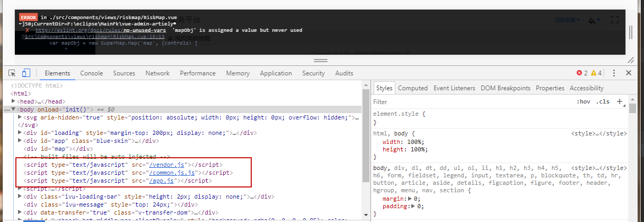Open the Event Listeners sidebar tab

pyautogui.click(x=454, y=88)
